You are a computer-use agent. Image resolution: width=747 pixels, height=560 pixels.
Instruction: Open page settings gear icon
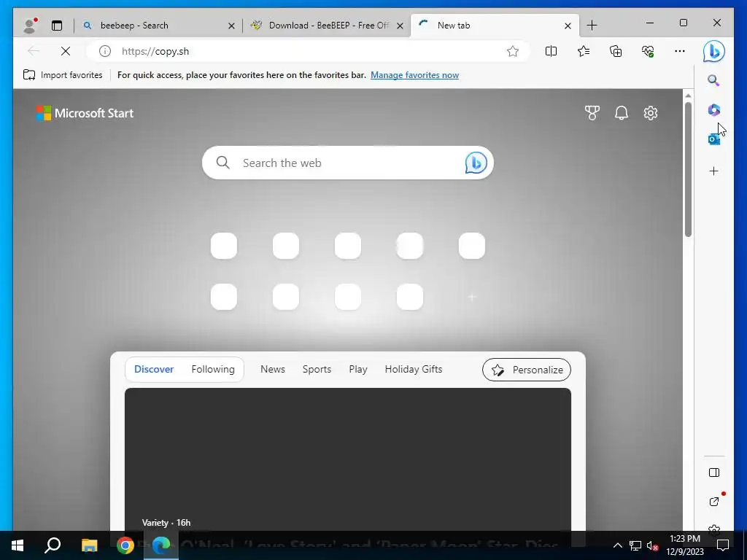(x=651, y=113)
